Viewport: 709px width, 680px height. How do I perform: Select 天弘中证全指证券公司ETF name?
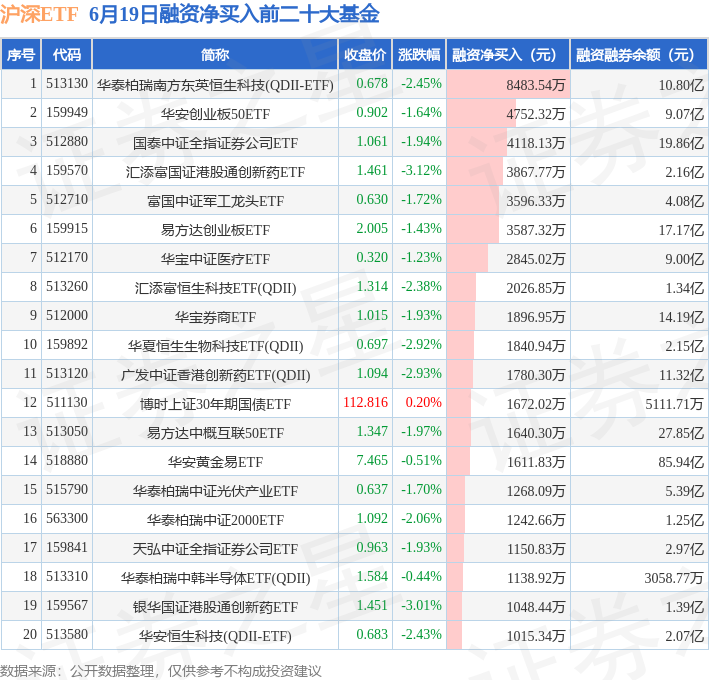[215, 549]
